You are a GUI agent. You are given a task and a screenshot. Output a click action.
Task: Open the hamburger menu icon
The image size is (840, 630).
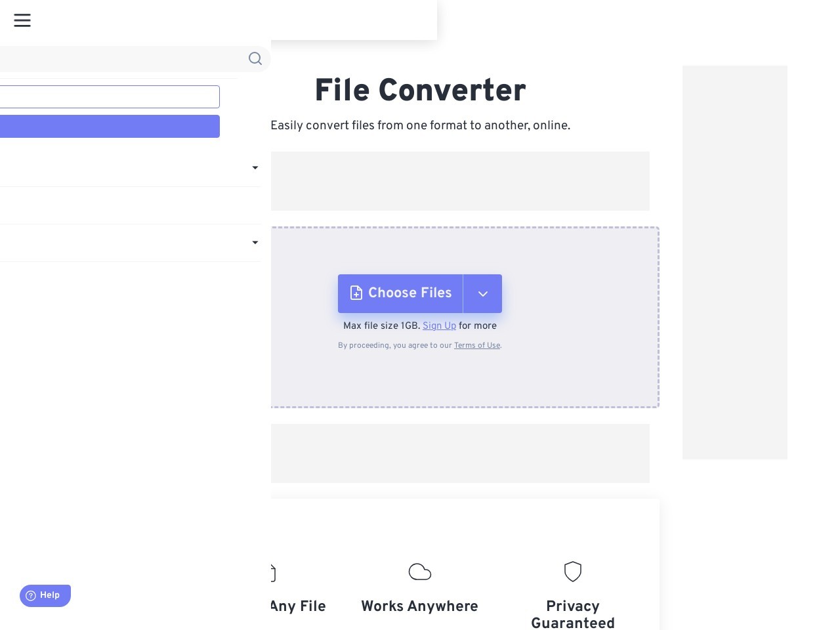pyautogui.click(x=22, y=20)
